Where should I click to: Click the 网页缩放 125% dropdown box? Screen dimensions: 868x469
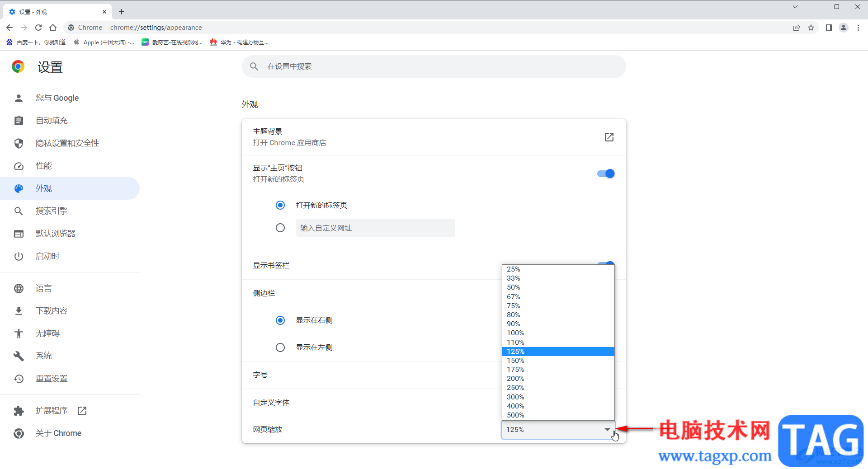558,429
